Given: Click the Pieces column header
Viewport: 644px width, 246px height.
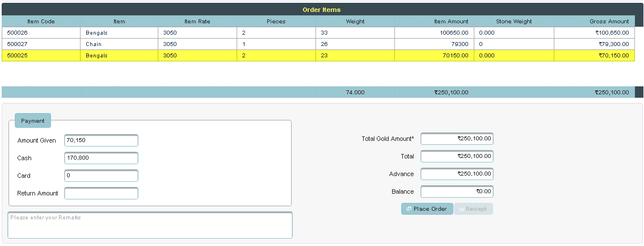Looking at the screenshot, I should coord(276,22).
